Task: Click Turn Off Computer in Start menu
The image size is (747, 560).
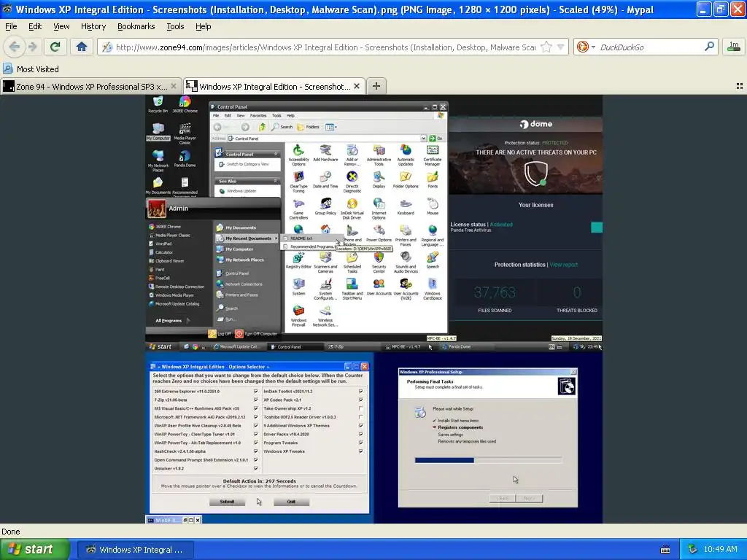Action: [x=256, y=334]
